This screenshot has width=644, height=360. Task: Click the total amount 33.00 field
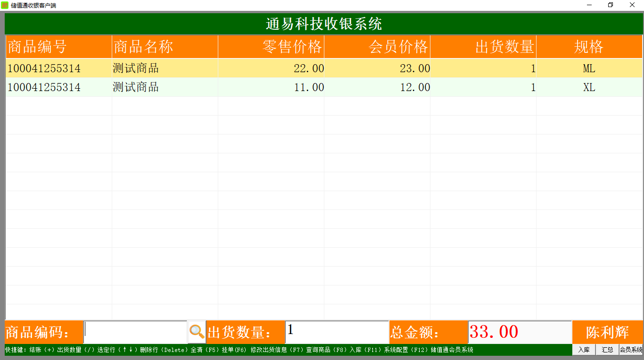pyautogui.click(x=520, y=332)
